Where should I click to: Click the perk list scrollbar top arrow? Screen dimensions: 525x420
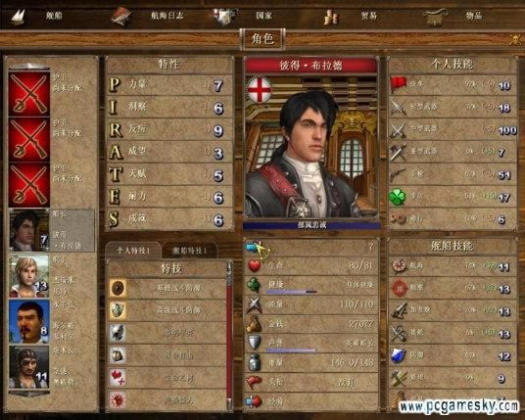(x=229, y=266)
